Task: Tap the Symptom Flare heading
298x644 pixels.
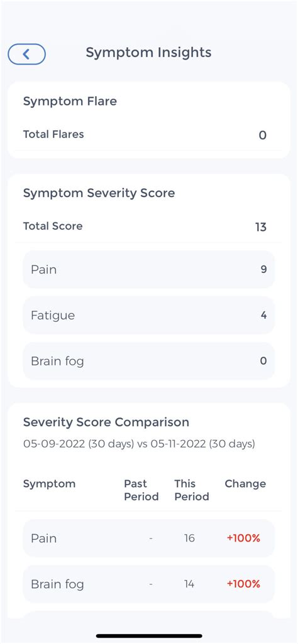Action: click(x=70, y=102)
